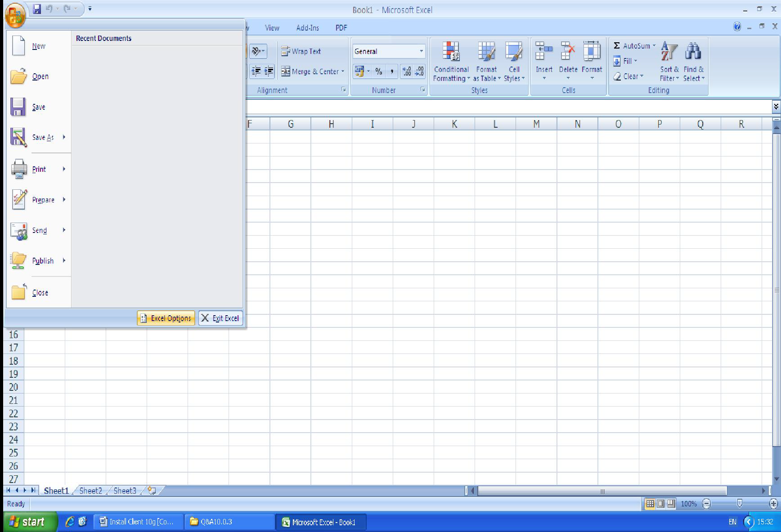The width and height of the screenshot is (781, 532).
Task: Expand the formula bar
Action: pos(776,107)
